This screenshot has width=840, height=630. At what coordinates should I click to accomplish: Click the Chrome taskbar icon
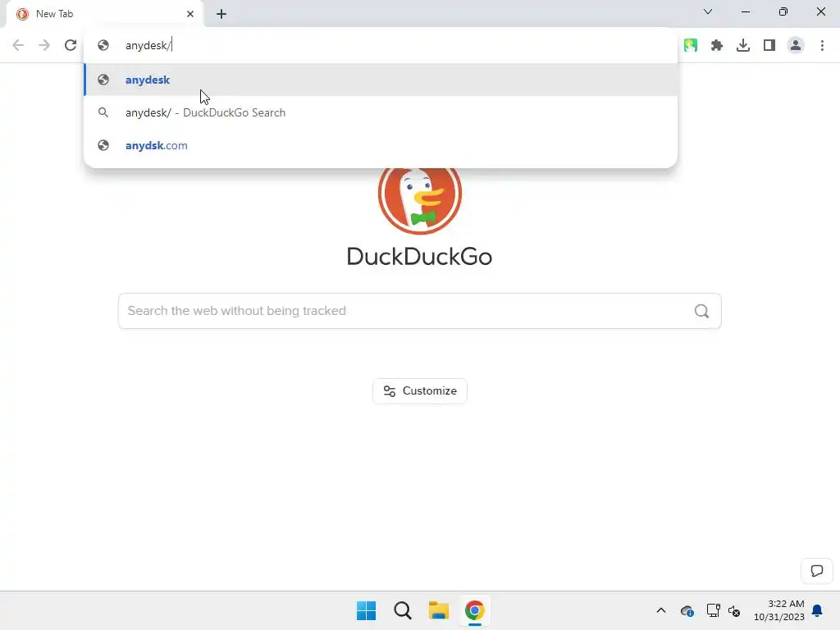point(475,610)
